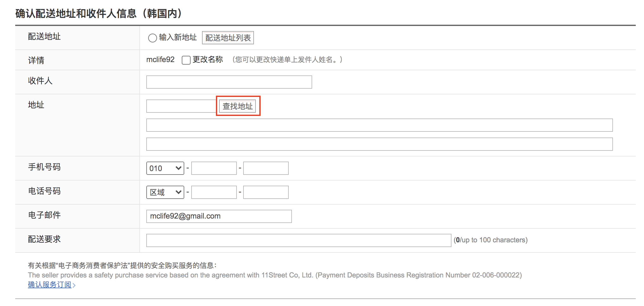Click the mclife92 sender name text
The height and width of the screenshot is (306, 644).
[x=160, y=60]
